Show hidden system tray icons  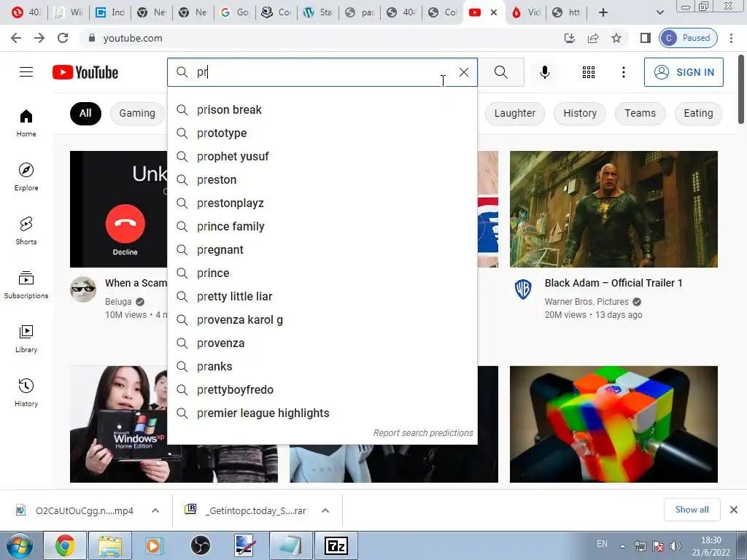(x=623, y=546)
